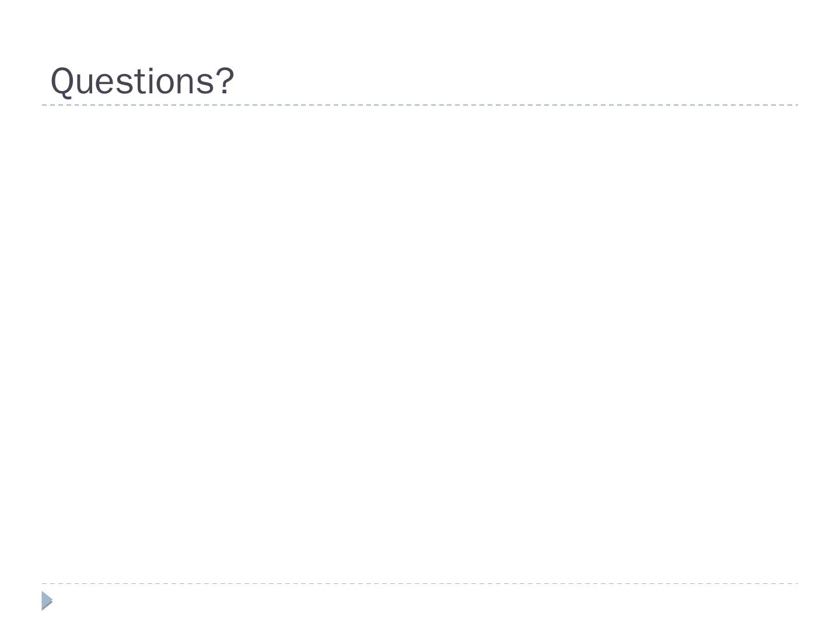Click the left end of the title underline
The height and width of the screenshot is (630, 840).
(x=44, y=105)
